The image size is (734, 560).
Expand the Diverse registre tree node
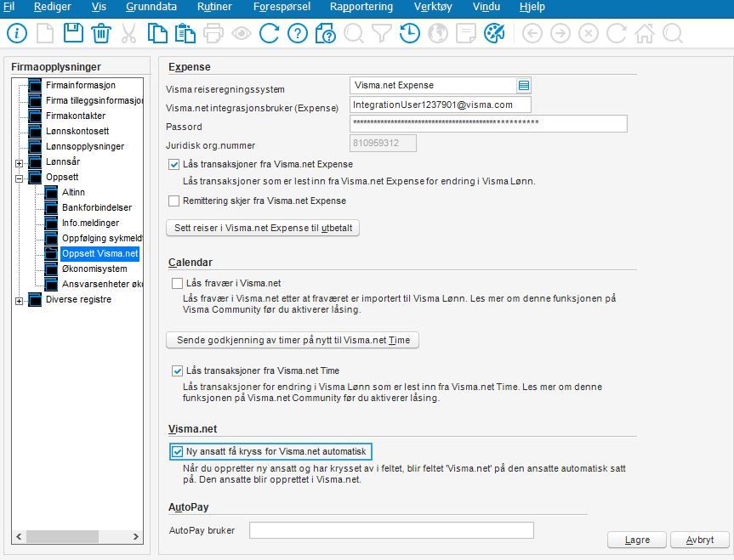20,301
